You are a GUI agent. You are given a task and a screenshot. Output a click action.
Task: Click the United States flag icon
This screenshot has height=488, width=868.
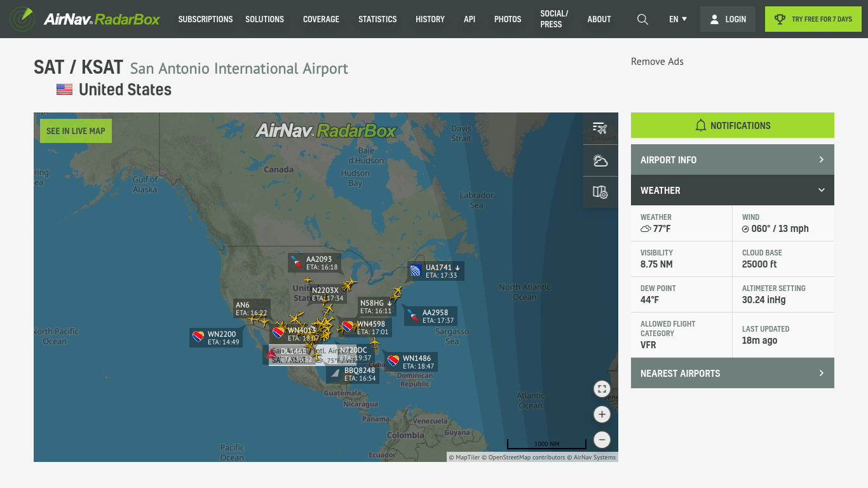[x=64, y=90]
